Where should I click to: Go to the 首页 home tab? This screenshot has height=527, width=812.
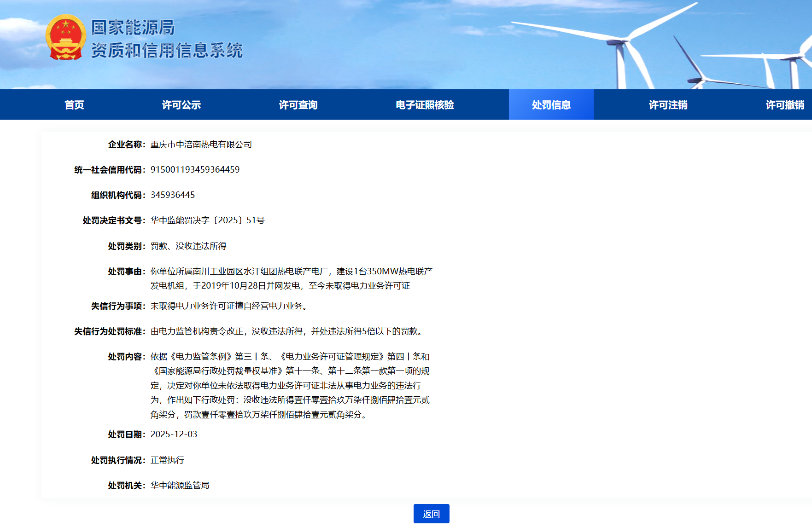point(74,105)
